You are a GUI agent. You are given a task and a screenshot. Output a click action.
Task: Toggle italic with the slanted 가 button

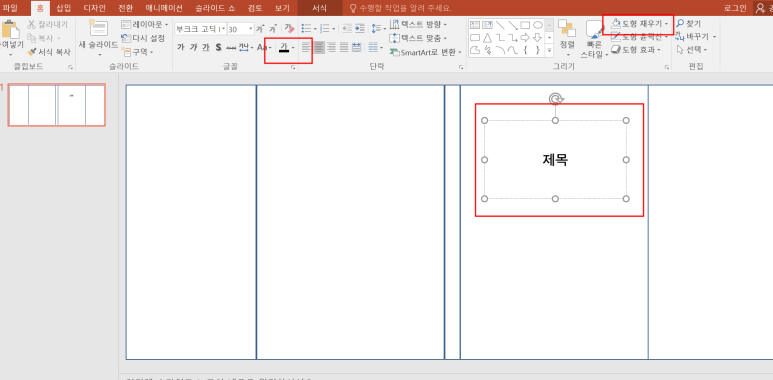coord(193,47)
